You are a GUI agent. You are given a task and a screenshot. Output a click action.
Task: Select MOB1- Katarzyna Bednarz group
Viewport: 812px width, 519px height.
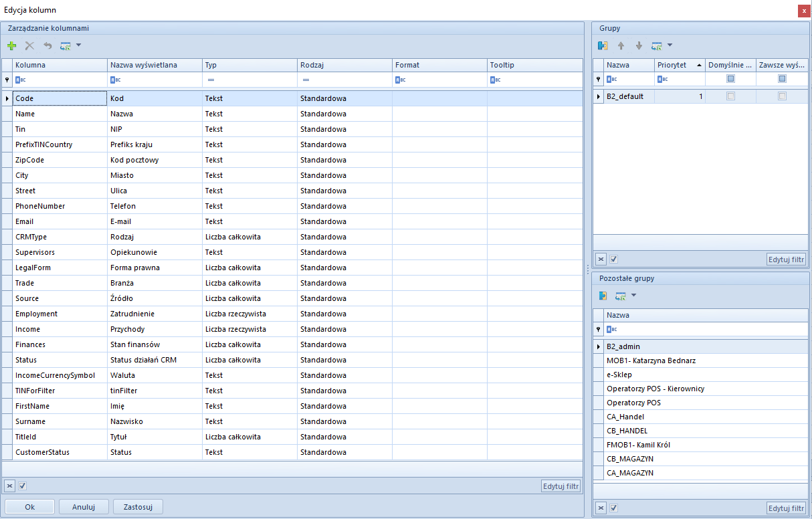[x=700, y=360]
